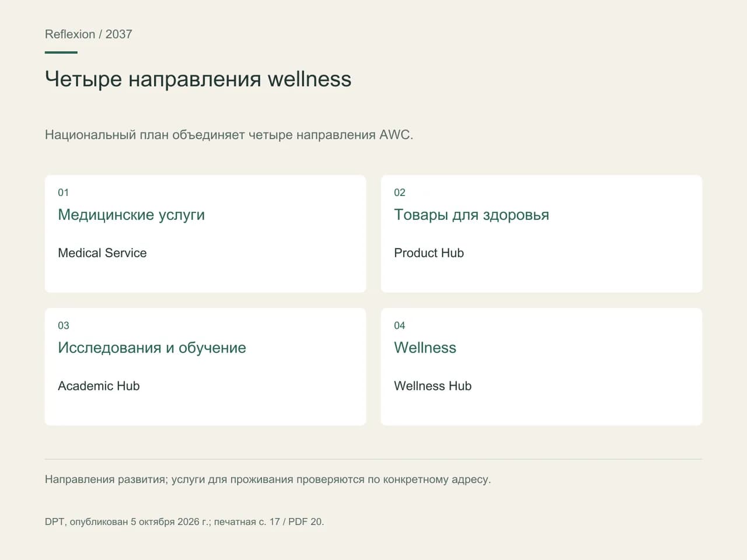The height and width of the screenshot is (560, 747).
Task: Open the 'Wellness' heading in card 04
Action: click(x=425, y=348)
